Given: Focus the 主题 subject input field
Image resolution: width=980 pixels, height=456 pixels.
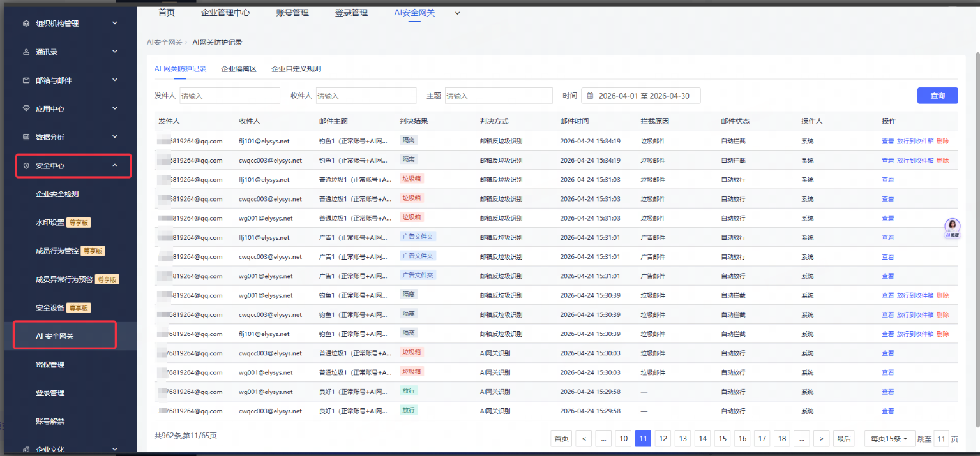Looking at the screenshot, I should point(499,96).
